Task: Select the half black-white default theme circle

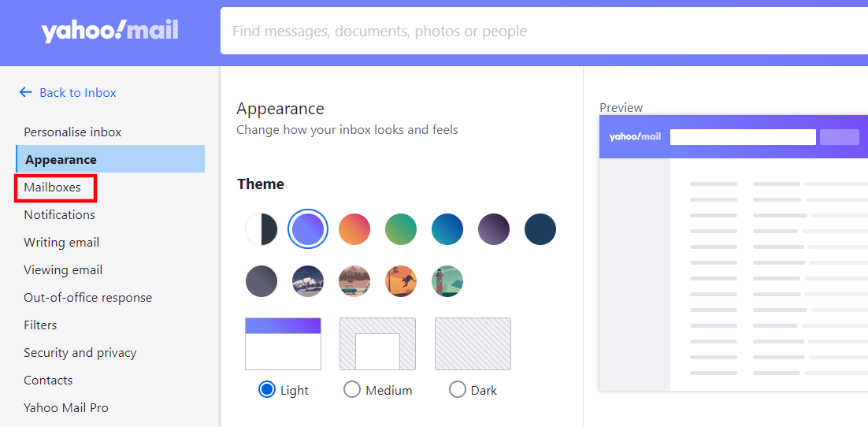Action: [x=262, y=229]
